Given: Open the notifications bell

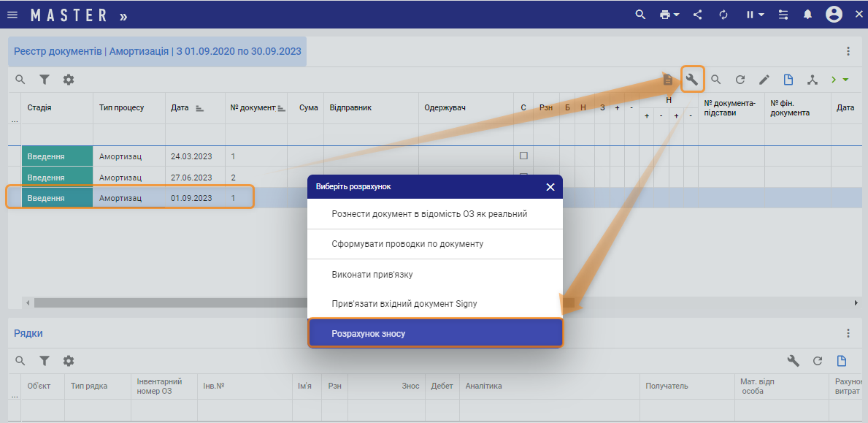Looking at the screenshot, I should pos(807,15).
